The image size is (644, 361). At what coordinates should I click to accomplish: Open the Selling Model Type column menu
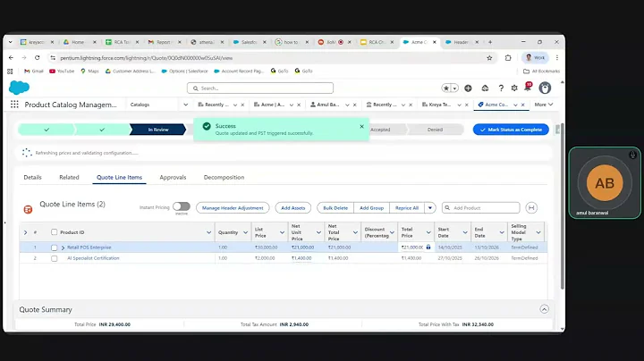click(x=538, y=232)
